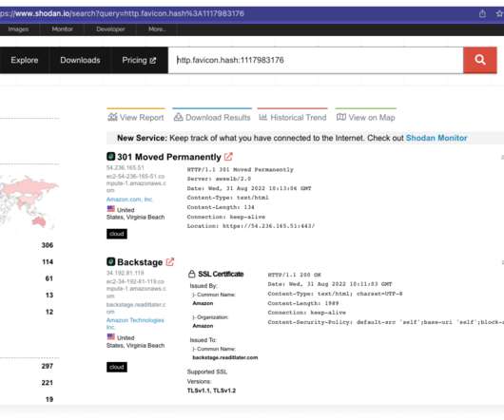Click the browser address bar URL
This screenshot has height=420, width=504.
(x=122, y=14)
